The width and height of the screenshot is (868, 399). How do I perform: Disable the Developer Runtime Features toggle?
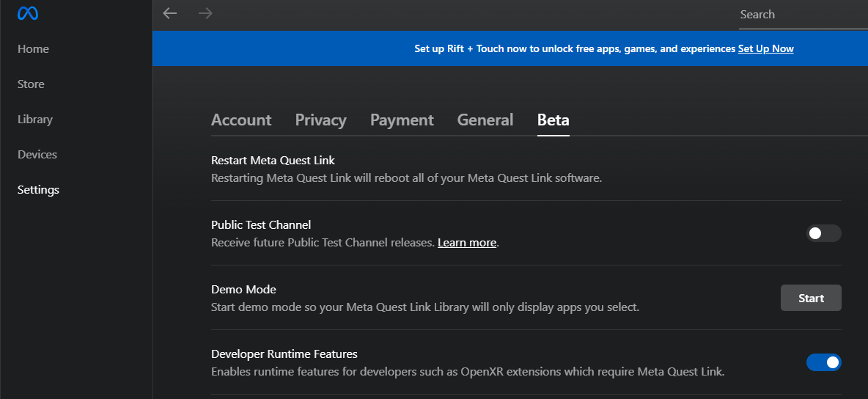[823, 362]
